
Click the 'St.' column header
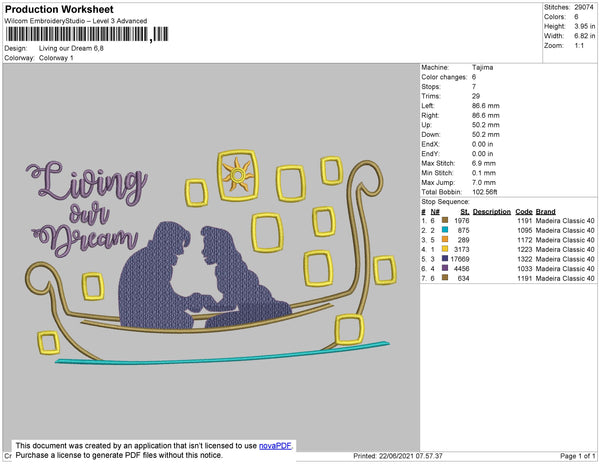[x=465, y=212]
